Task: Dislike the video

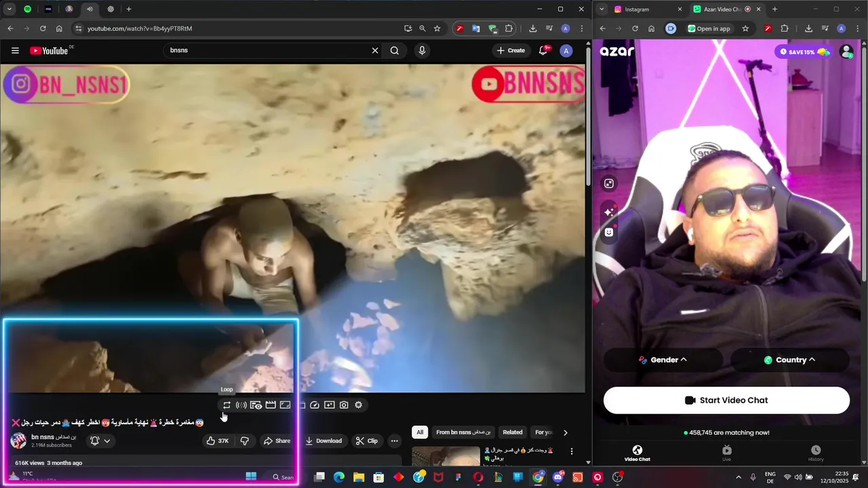Action: (x=245, y=441)
